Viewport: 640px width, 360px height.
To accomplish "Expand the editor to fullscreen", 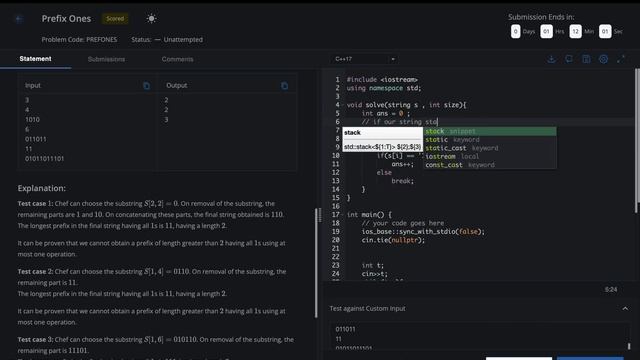I will tap(621, 59).
